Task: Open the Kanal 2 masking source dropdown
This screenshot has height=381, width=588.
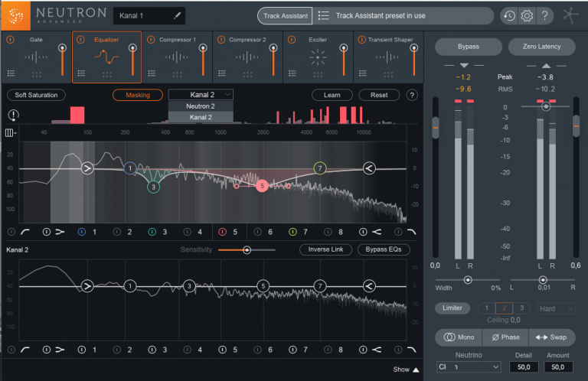Action: tap(201, 95)
